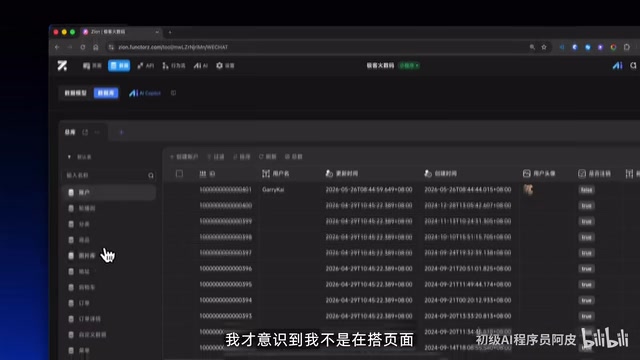Click the 创建账户 add-row button
This screenshot has width=640, height=360.
[x=184, y=157]
